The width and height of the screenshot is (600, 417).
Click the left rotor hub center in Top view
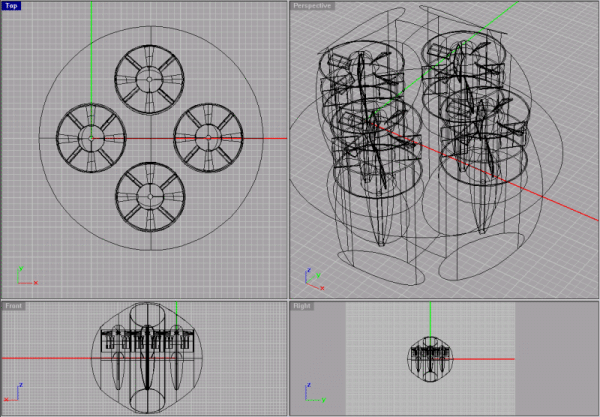[x=90, y=136]
